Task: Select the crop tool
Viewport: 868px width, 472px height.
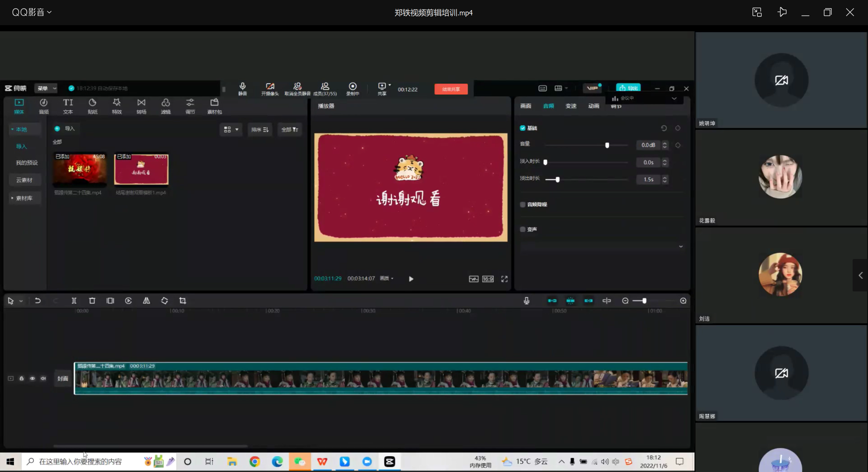Action: pos(183,301)
